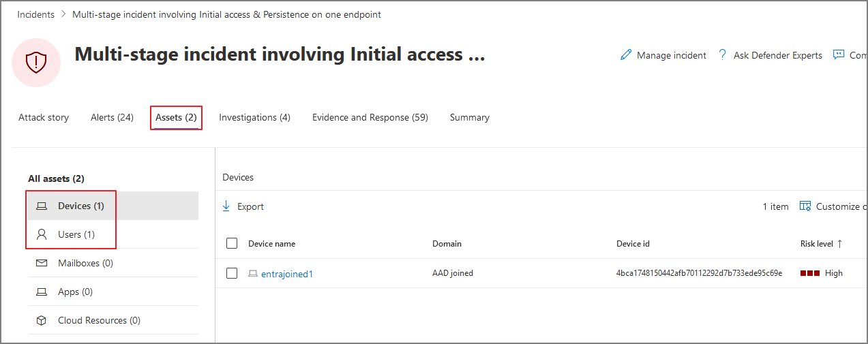Click the full incident name in breadcrumb
Viewport: 868px width, 344px height.
point(227,14)
